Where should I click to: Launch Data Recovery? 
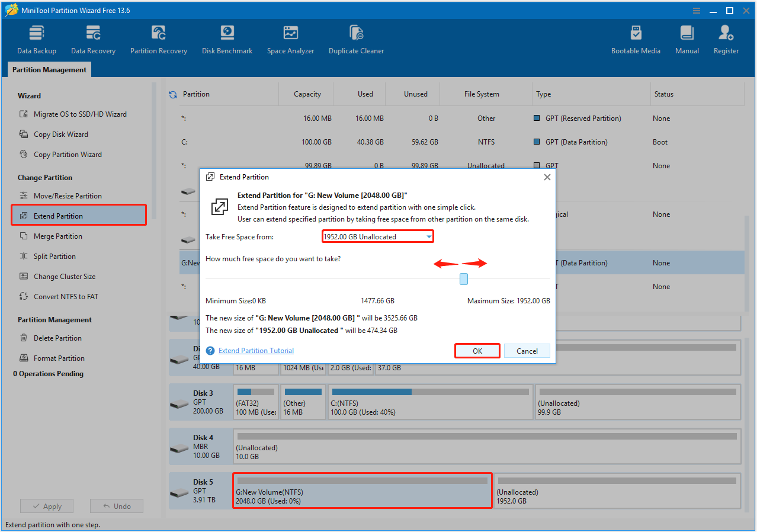[x=92, y=39]
